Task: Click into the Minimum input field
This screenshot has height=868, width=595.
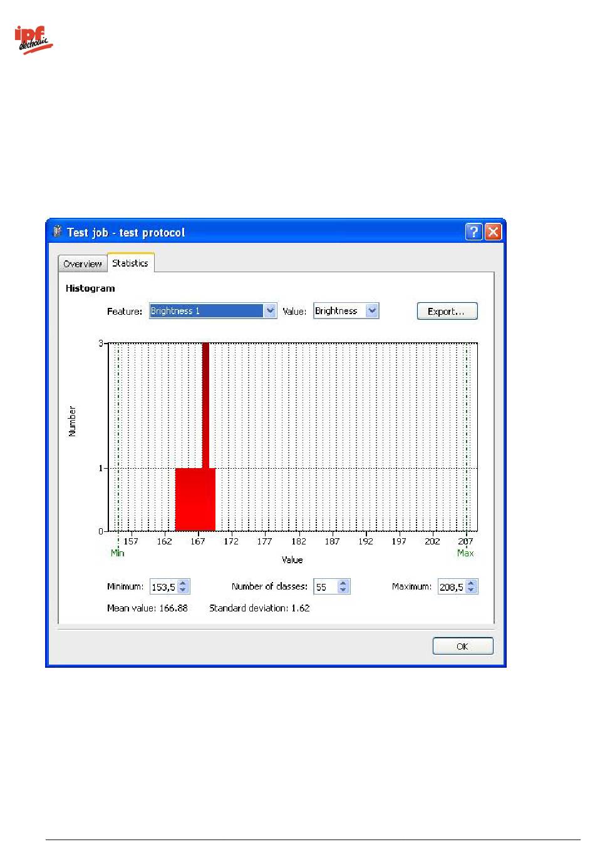Action: 163,587
